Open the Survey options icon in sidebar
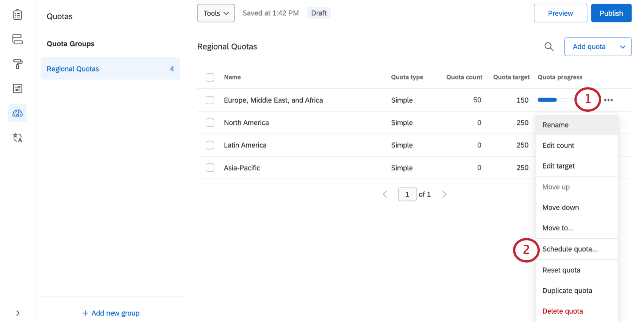The width and height of the screenshot is (644, 322). [17, 89]
